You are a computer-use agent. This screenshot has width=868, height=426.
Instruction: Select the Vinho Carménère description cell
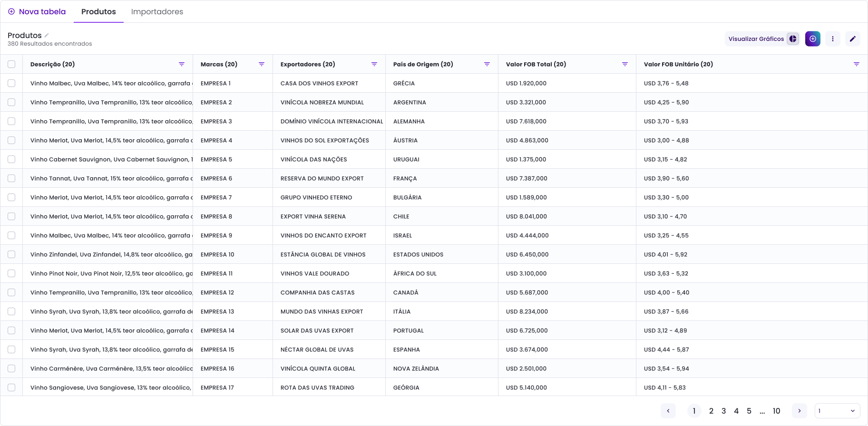(x=107, y=368)
